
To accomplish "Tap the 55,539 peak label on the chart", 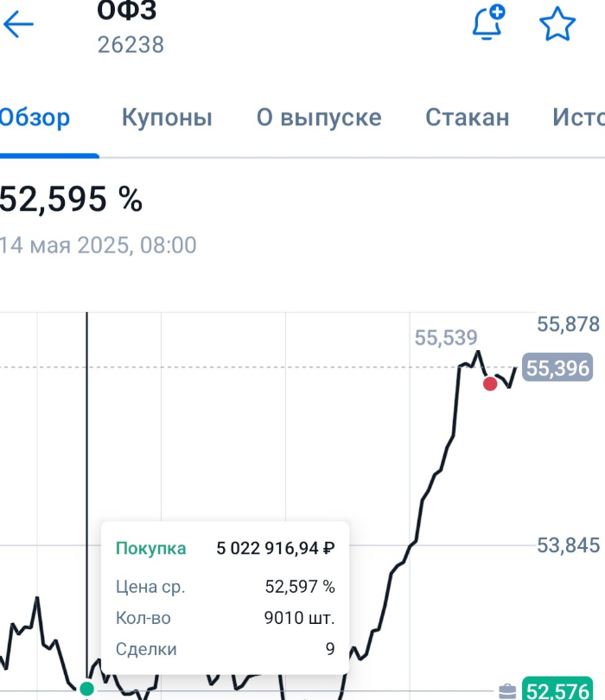I will click(x=446, y=337).
